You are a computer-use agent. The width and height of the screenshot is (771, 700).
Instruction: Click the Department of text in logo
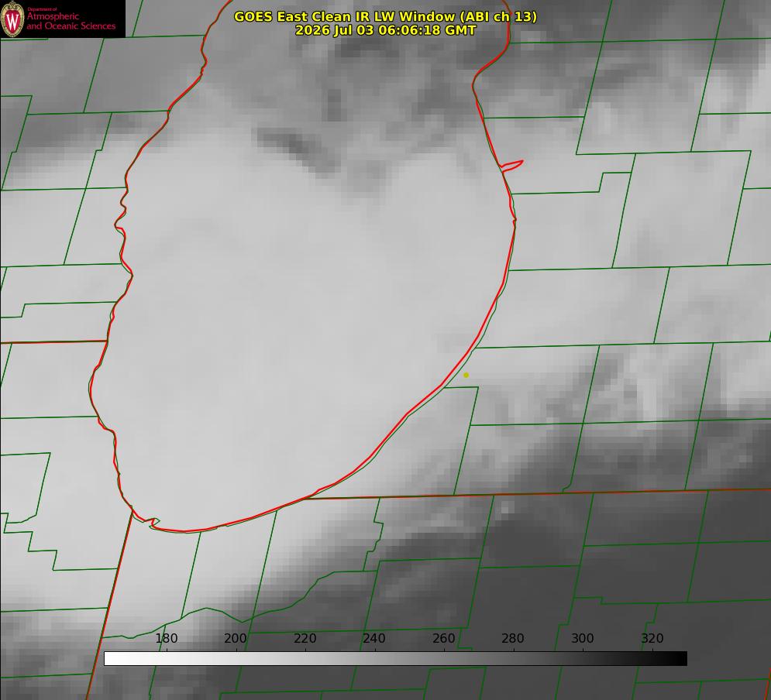click(42, 9)
